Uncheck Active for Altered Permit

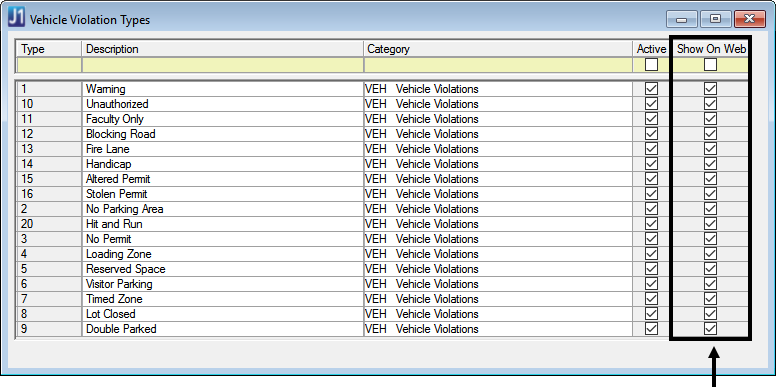coord(651,179)
